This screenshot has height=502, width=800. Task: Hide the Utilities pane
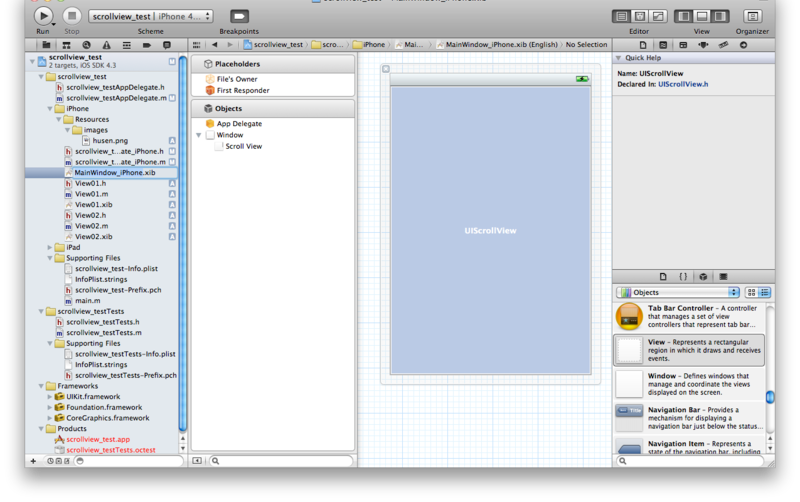pos(720,16)
